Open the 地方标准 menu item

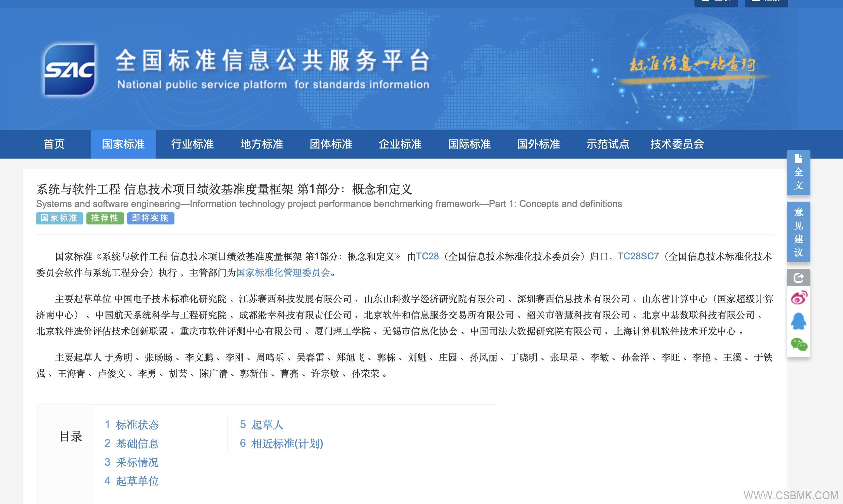(262, 144)
